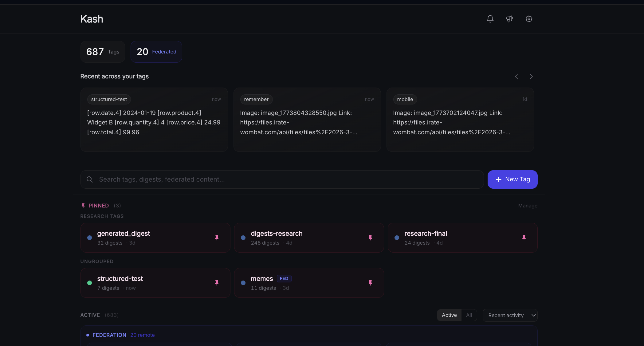Unpin the structured-test tag
This screenshot has width=644, height=346.
click(217, 283)
